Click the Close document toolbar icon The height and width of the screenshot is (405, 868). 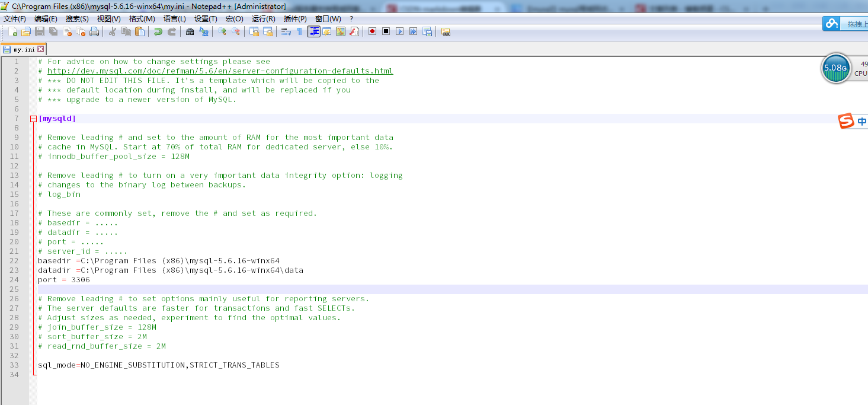tap(67, 31)
